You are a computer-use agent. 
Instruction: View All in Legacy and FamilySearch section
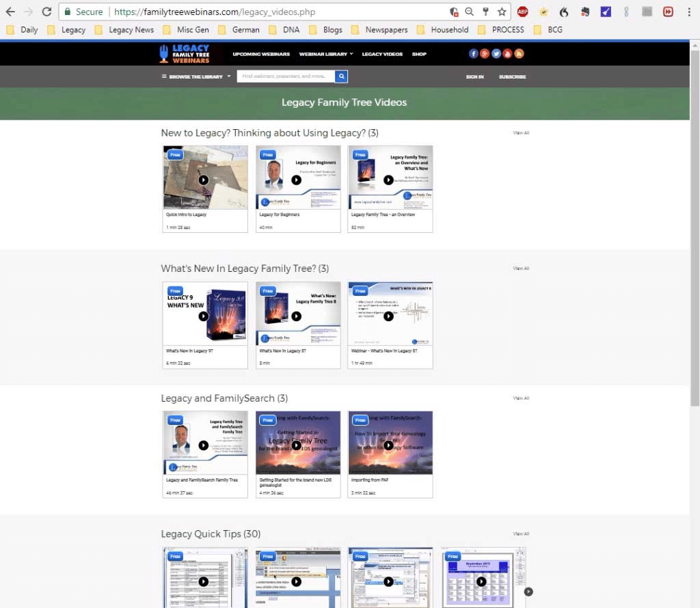pos(521,398)
